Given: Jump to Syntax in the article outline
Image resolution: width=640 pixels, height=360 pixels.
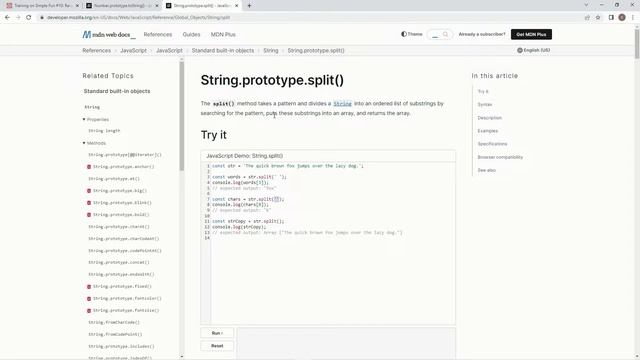Looking at the screenshot, I should [485, 104].
